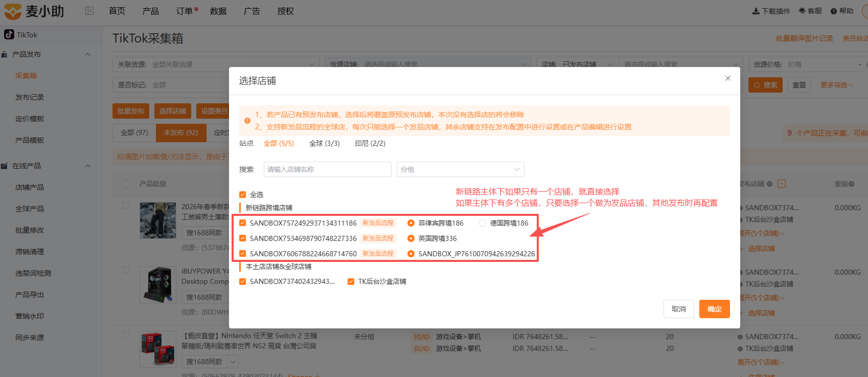Uncheck SANDBOX7534698790748227336 store
Image resolution: width=868 pixels, height=377 pixels.
243,238
